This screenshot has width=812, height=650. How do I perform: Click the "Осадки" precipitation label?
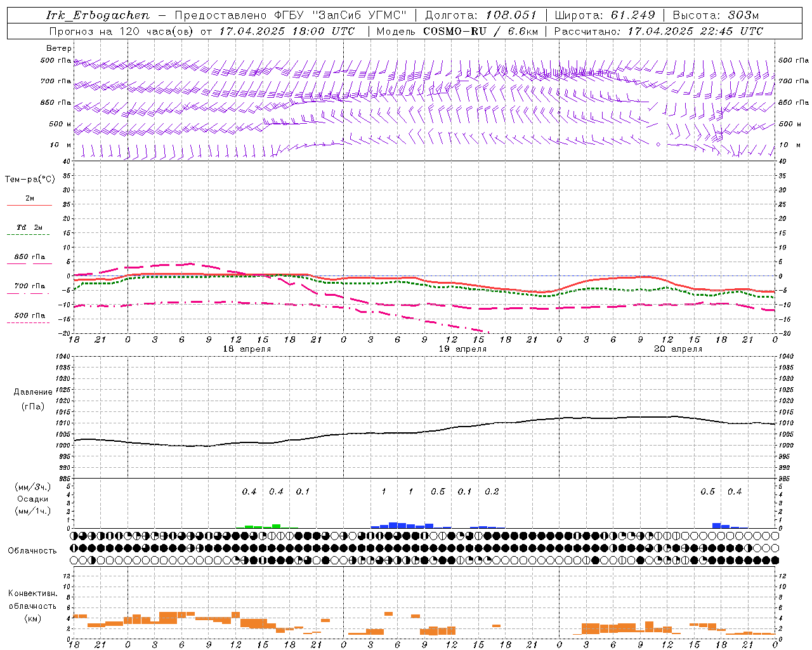coord(32,499)
